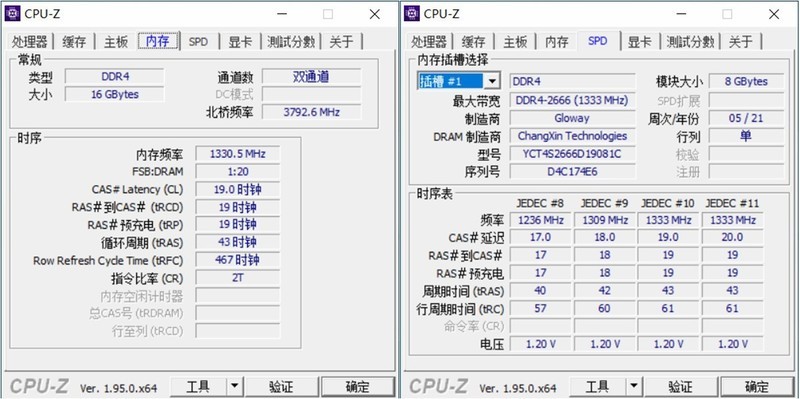Image resolution: width=800 pixels, height=399 pixels.
Task: Click the 2T command rate value
Action: [x=238, y=278]
